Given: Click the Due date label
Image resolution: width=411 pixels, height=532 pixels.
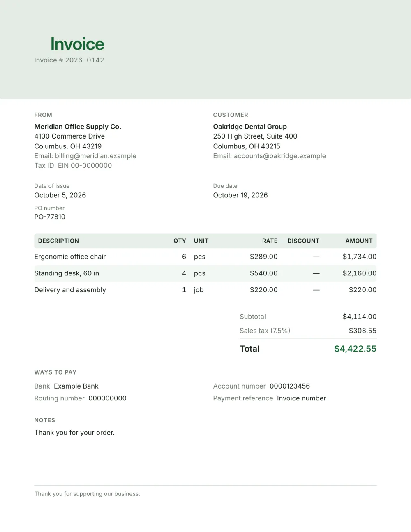Looking at the screenshot, I should pyautogui.click(x=225, y=186).
